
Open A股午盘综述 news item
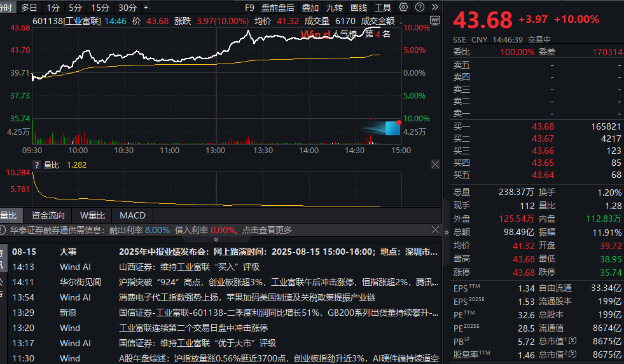(279, 358)
